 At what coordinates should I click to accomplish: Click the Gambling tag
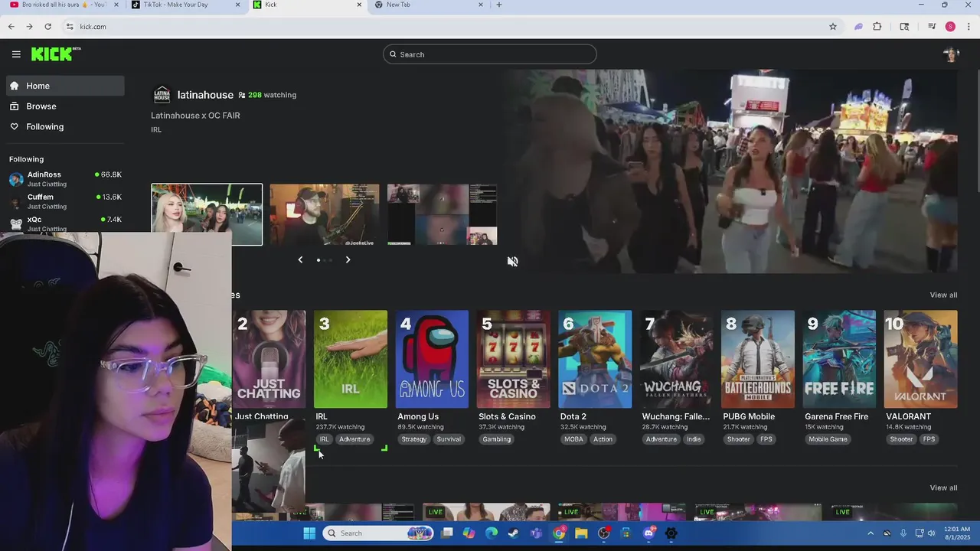click(x=496, y=439)
